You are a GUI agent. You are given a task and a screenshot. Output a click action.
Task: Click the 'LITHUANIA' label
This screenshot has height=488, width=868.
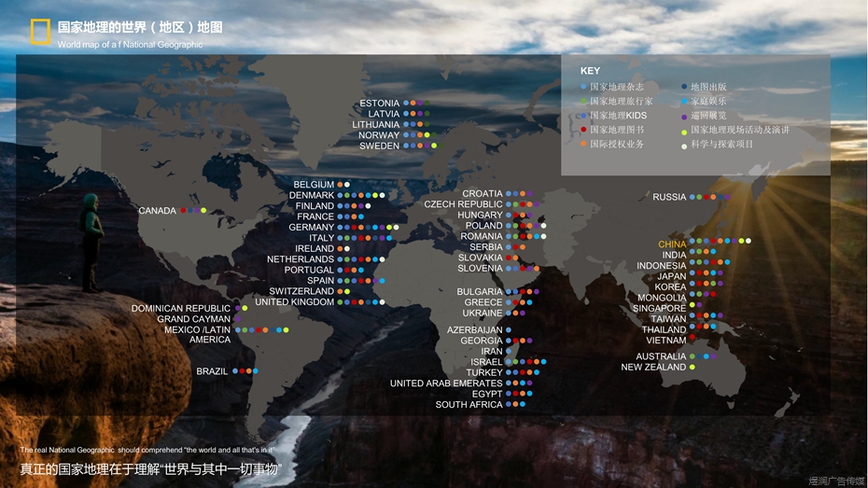pos(375,124)
